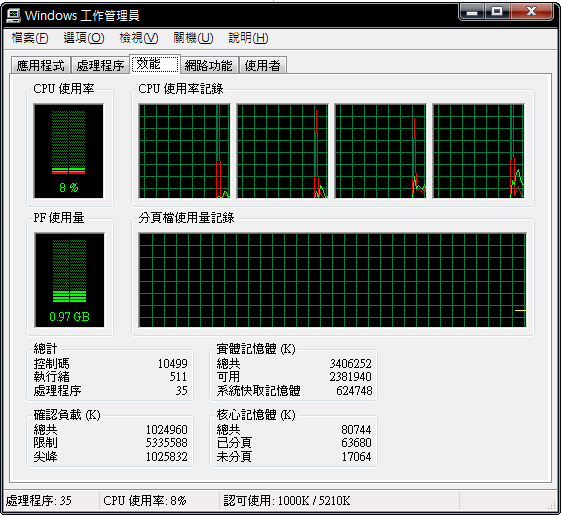Switch to the 使用者 tab
Viewport: 561px width, 515px height.
click(x=263, y=65)
